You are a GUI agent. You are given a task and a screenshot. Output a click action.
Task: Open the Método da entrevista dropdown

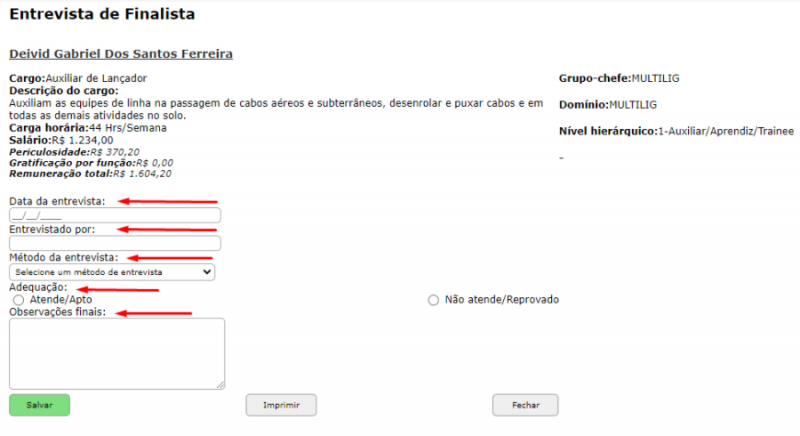pyautogui.click(x=111, y=271)
